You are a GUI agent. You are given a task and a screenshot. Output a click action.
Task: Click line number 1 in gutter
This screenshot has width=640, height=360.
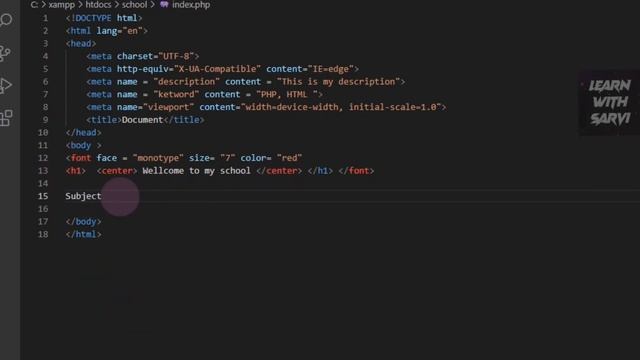(45, 18)
